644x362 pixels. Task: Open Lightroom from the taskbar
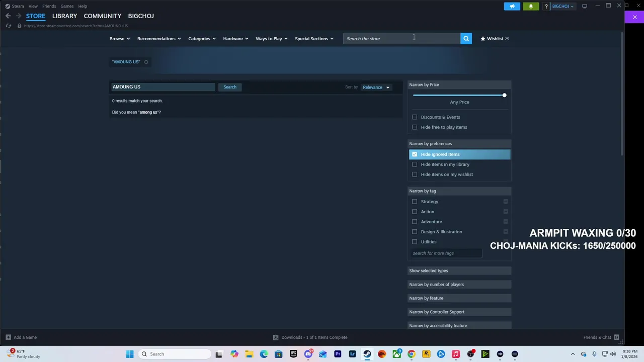click(x=352, y=354)
